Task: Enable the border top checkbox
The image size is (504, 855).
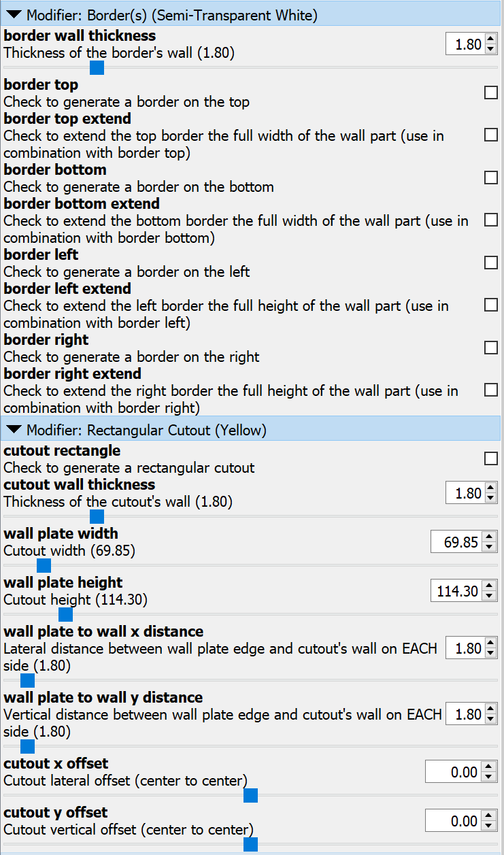Action: [x=491, y=93]
